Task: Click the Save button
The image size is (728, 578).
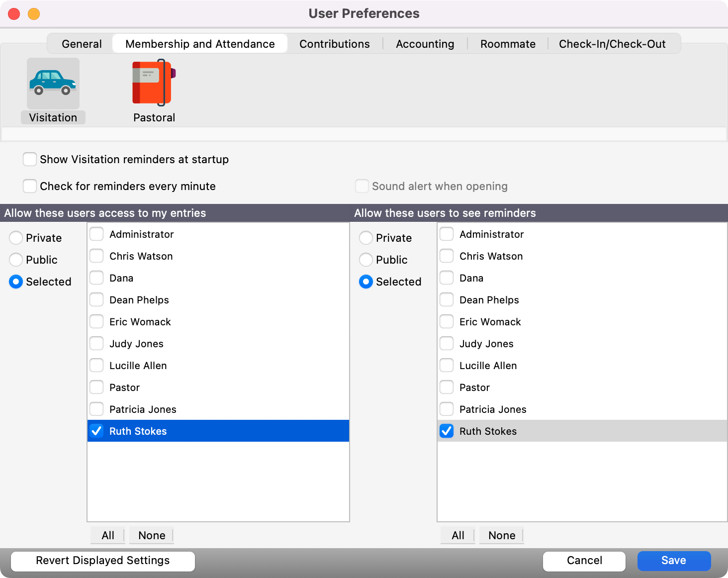Action: point(674,561)
